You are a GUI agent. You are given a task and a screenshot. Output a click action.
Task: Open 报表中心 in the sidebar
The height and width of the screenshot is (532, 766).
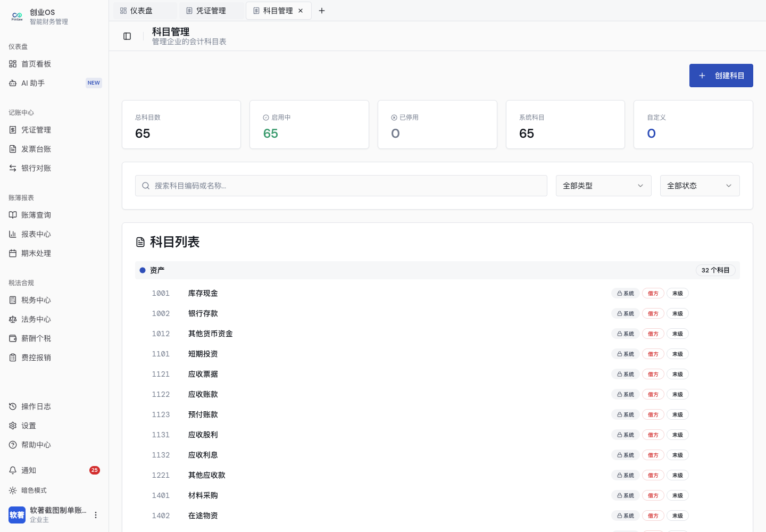(54, 234)
